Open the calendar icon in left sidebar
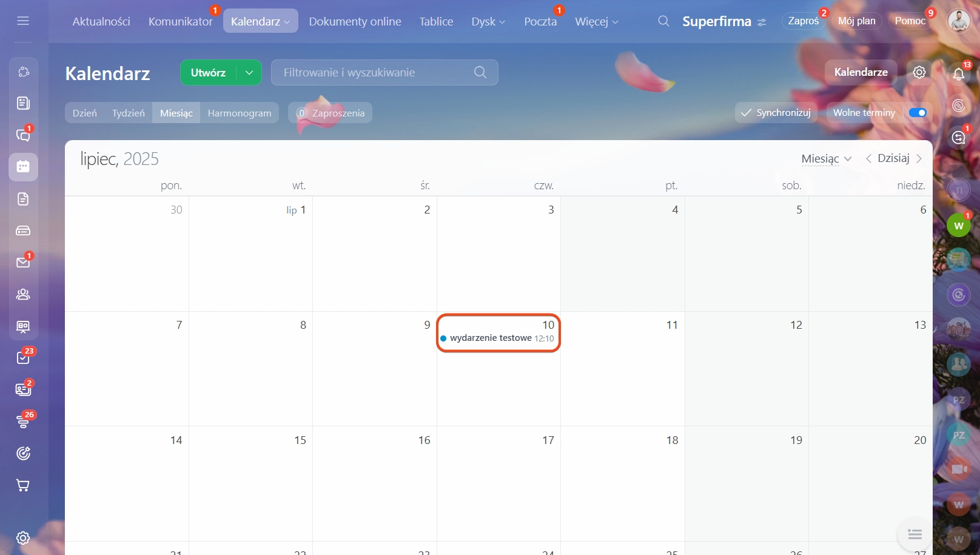Screen dimensions: 980x555 pos(23,167)
